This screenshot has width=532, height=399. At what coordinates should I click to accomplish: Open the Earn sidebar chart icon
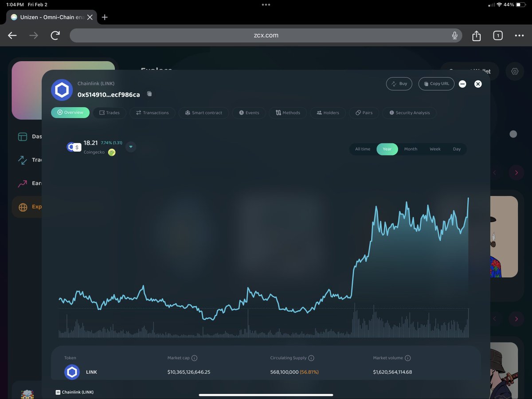click(23, 183)
